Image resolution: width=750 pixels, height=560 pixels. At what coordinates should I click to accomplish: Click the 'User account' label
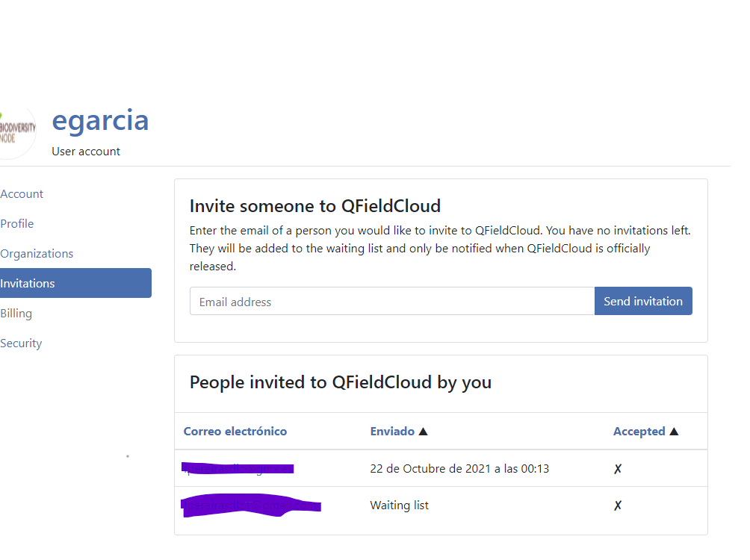pyautogui.click(x=86, y=152)
